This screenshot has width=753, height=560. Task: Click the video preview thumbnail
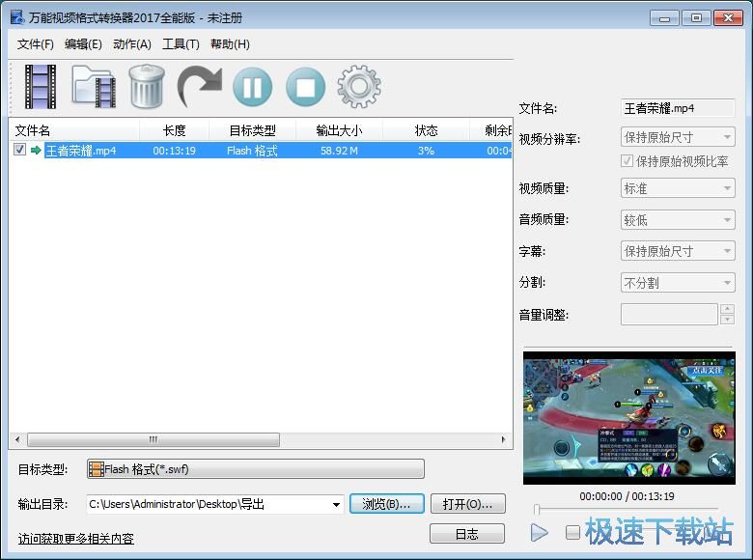(629, 418)
